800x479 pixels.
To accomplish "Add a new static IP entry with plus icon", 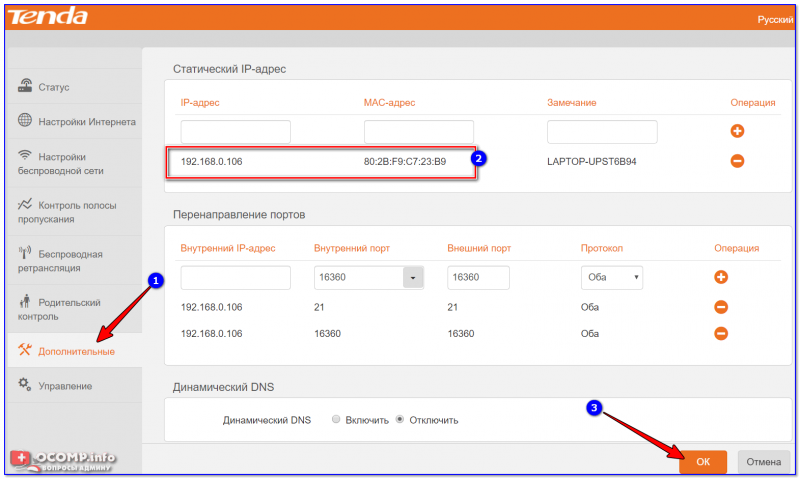I will [x=737, y=131].
